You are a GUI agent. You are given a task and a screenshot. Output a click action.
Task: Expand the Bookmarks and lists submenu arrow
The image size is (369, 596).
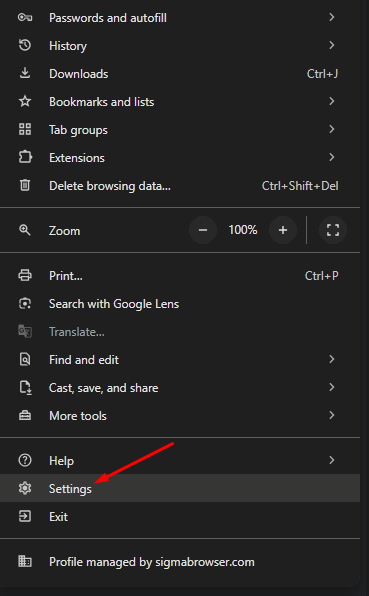click(332, 101)
